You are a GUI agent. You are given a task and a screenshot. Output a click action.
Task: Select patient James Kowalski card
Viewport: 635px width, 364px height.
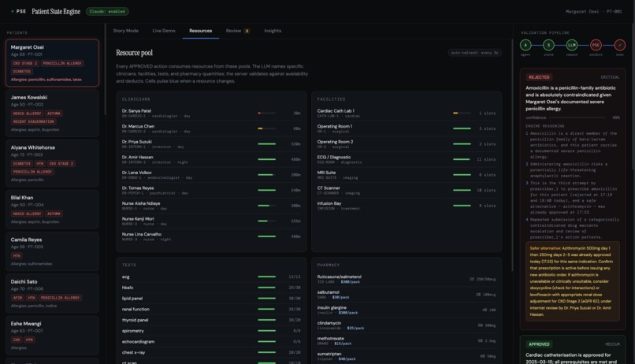coord(52,113)
